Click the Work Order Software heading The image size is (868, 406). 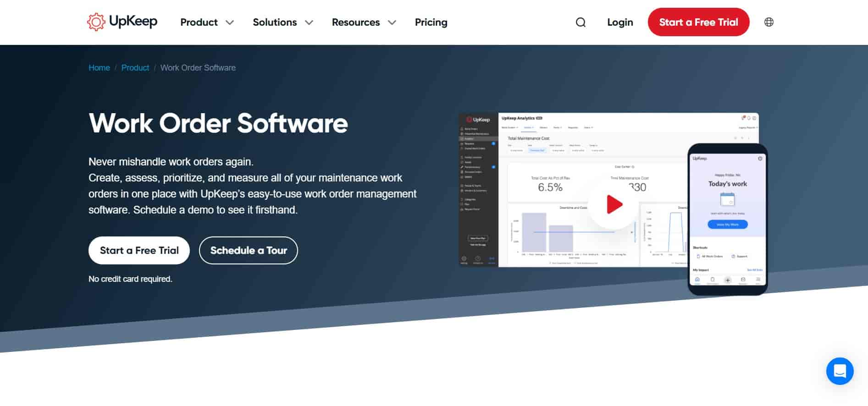click(218, 123)
